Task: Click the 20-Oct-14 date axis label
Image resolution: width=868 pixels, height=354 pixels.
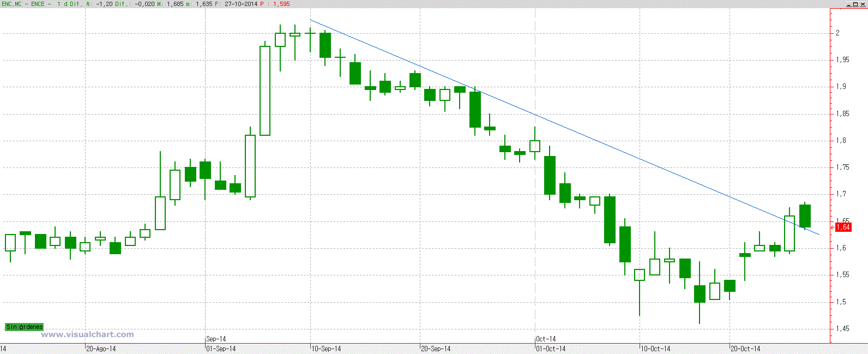Action: click(745, 349)
